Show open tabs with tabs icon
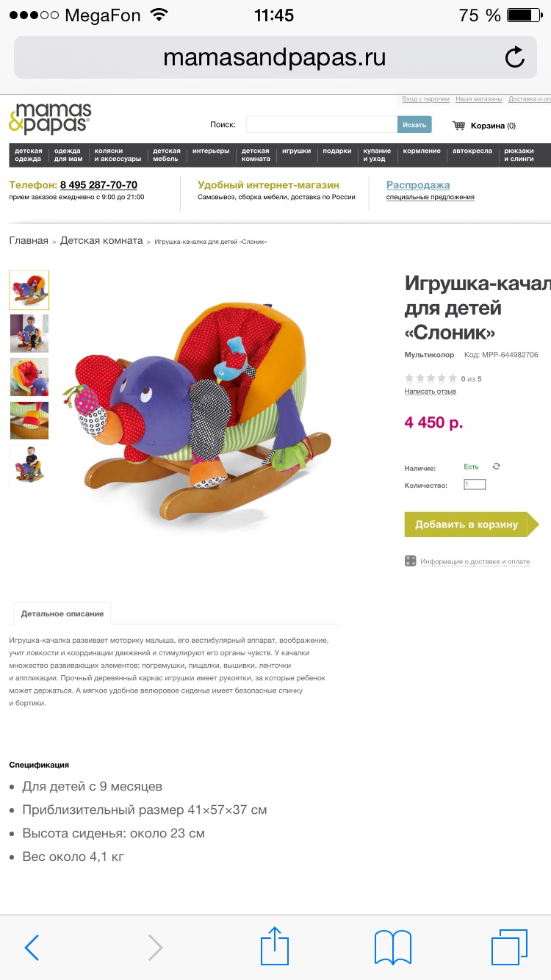551x980 pixels. 510,947
